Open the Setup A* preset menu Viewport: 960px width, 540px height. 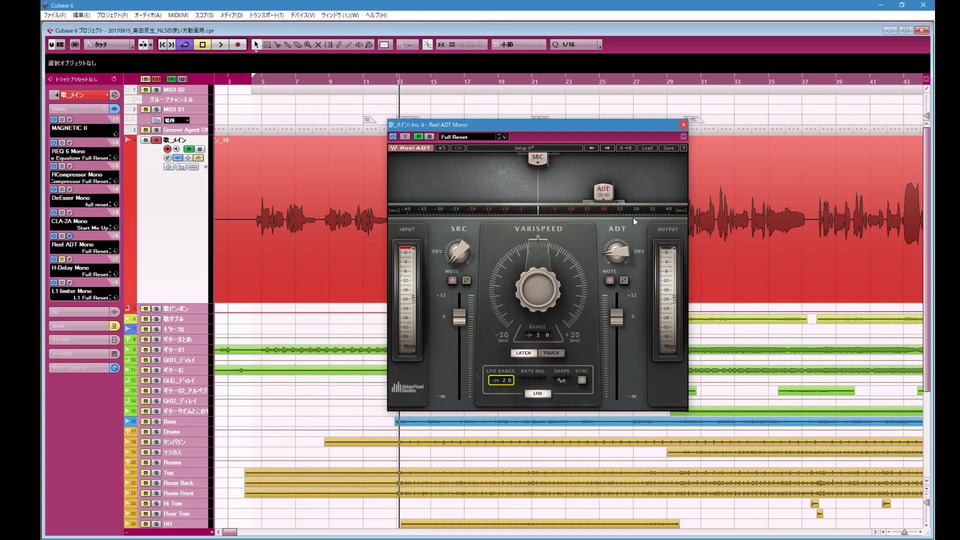pyautogui.click(x=524, y=148)
